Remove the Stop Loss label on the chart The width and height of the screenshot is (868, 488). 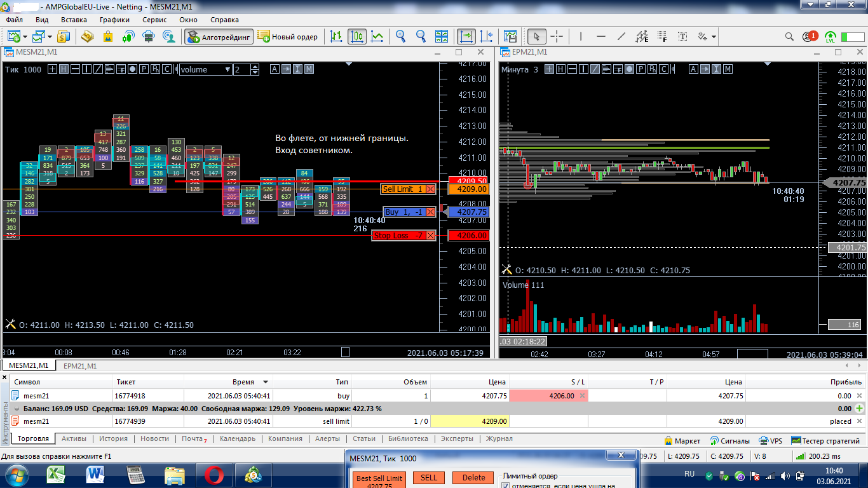point(431,236)
